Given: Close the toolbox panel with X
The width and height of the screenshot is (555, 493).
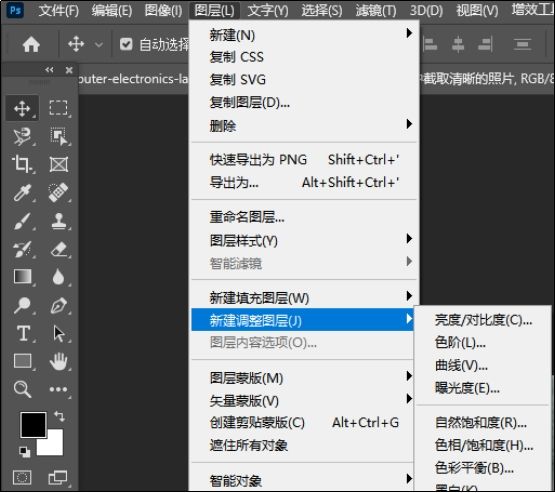Looking at the screenshot, I should 69,70.
